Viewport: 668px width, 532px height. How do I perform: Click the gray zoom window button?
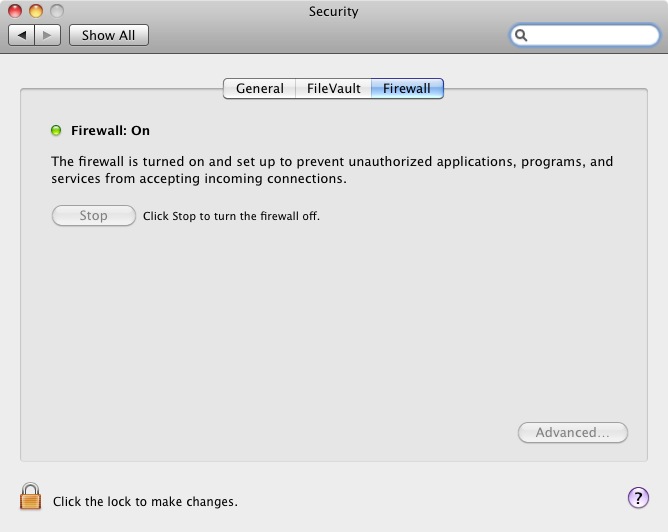tap(57, 11)
